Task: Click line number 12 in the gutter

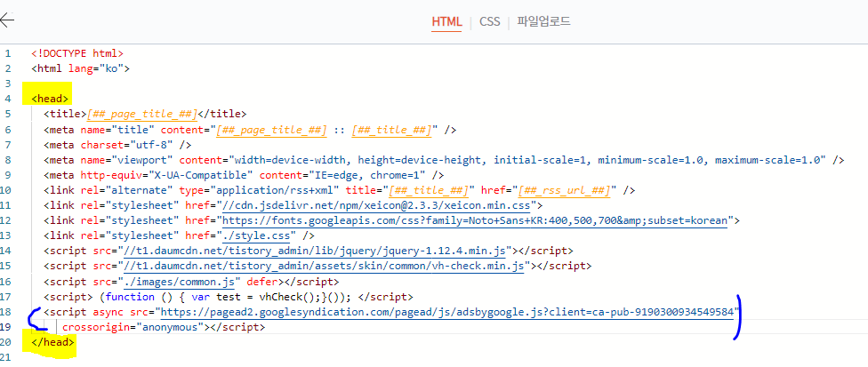Action: (6, 221)
